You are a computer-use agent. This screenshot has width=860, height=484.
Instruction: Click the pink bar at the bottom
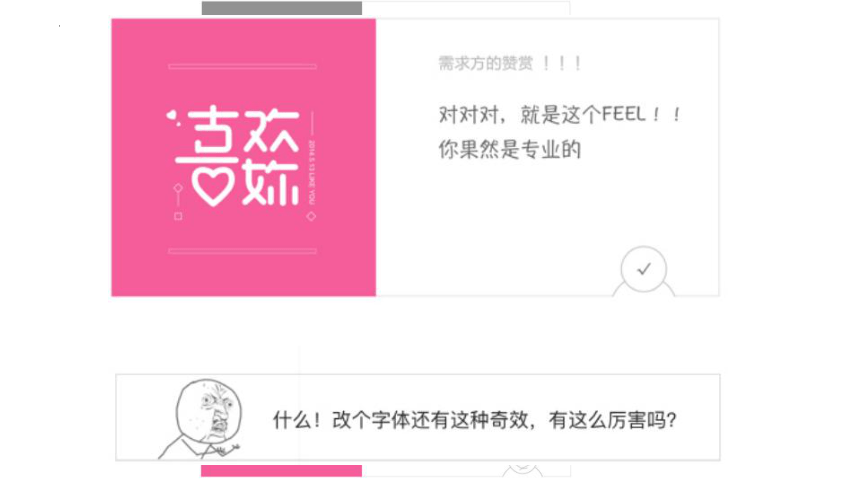[281, 471]
